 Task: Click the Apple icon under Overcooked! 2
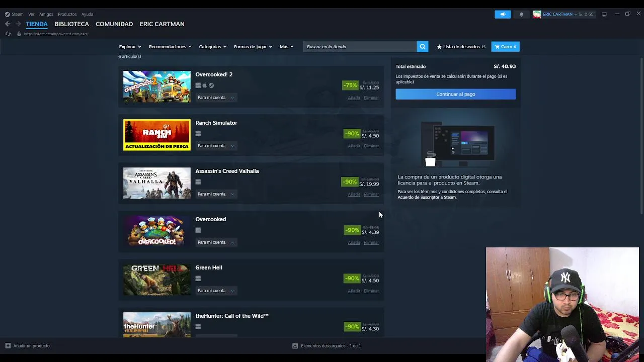click(x=204, y=85)
